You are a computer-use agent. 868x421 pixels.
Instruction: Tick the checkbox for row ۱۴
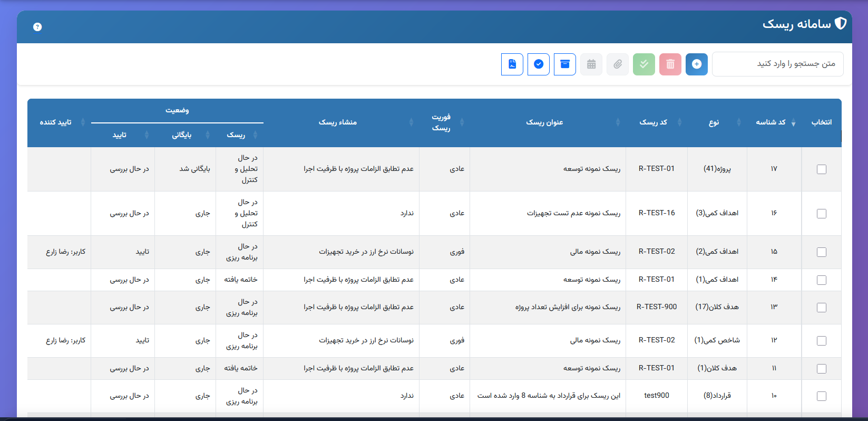coord(822,280)
